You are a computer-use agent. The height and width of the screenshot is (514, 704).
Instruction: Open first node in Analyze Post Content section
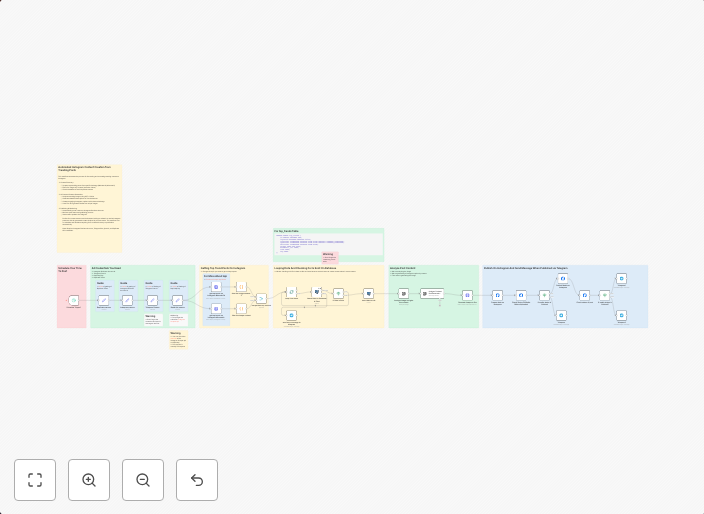[x=403, y=294]
